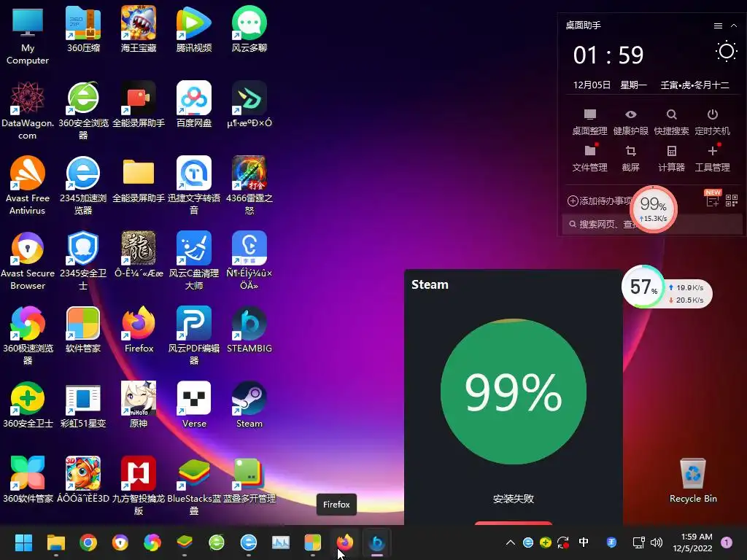Open File Explorer from the taskbar

55,542
